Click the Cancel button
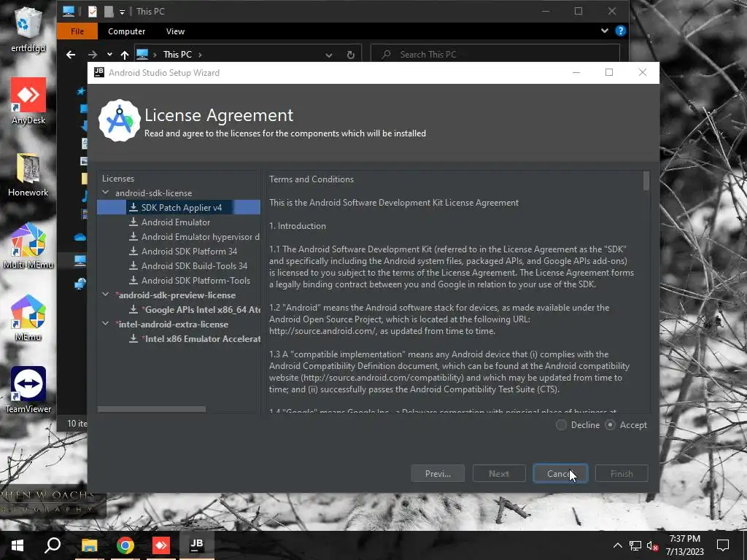 pos(560,474)
